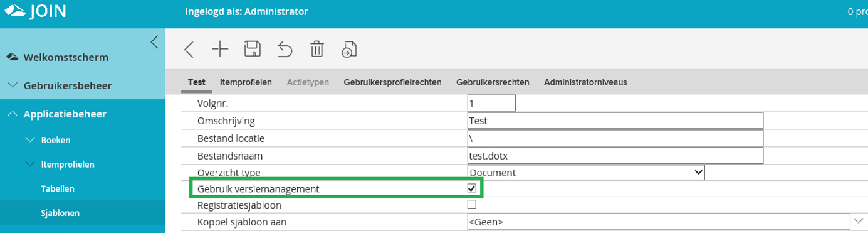The width and height of the screenshot is (868, 233).
Task: Select Sjablonen in the sidebar
Action: 61,213
